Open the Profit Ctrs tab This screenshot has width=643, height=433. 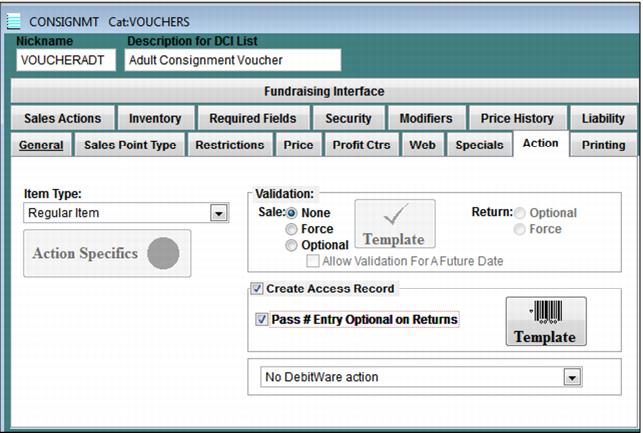coord(360,145)
